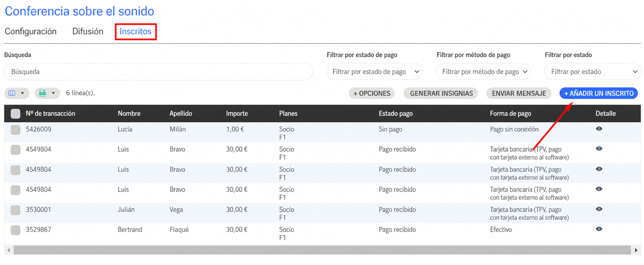The image size is (644, 265).
Task: Tick the select-all checkbox in the table header
Action: 16,114
